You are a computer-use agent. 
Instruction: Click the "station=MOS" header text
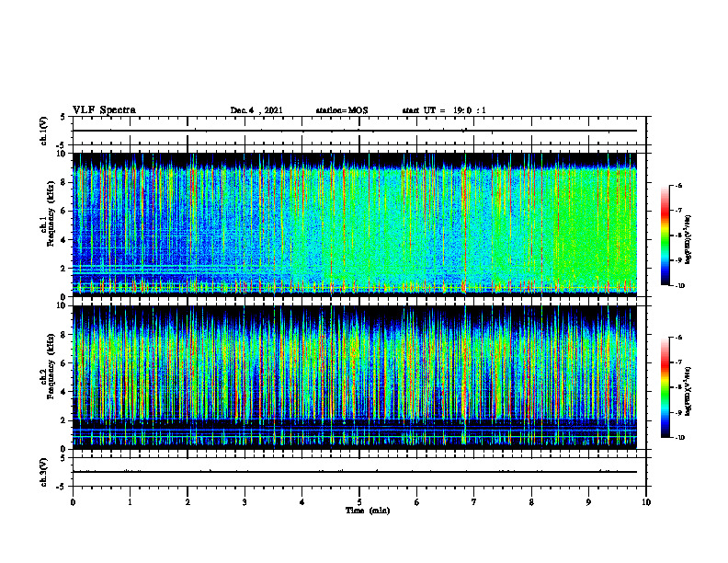click(x=342, y=110)
